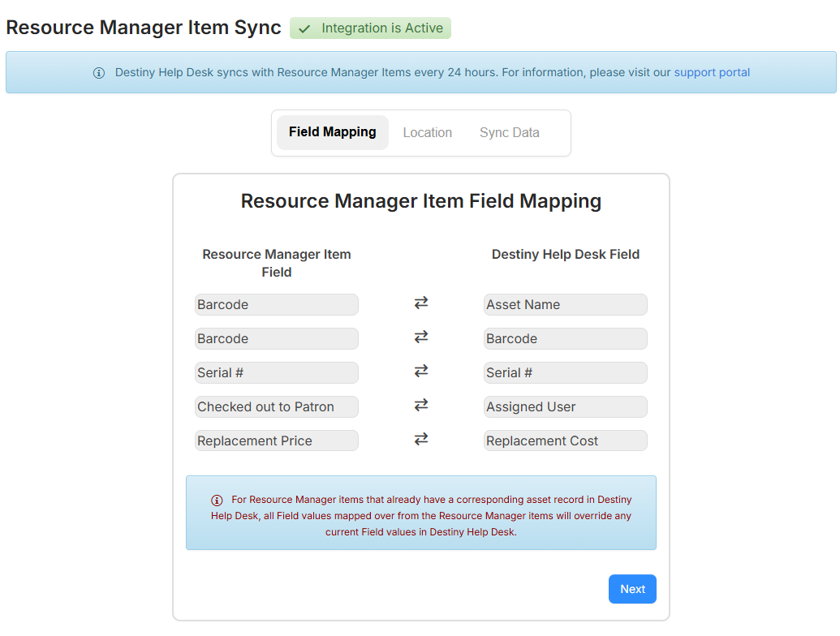Click the green checkmark in Integration is Active badge
Image resolution: width=840 pixels, height=636 pixels.
(304, 29)
